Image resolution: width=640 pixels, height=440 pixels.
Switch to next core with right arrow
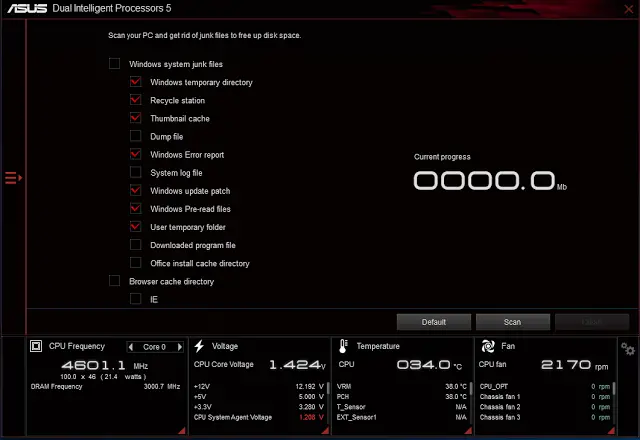click(180, 347)
